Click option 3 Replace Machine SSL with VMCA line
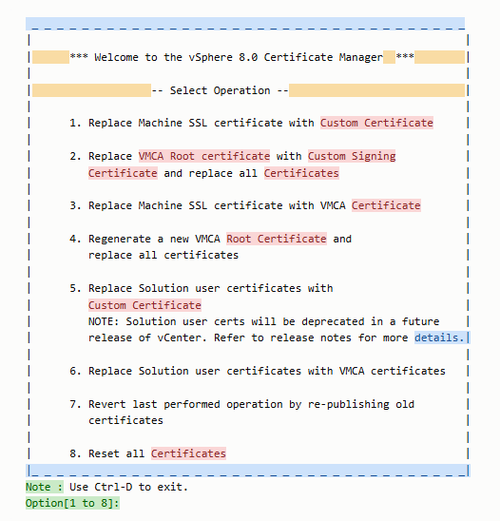Viewport: 500px width, 521px height. 245,205
